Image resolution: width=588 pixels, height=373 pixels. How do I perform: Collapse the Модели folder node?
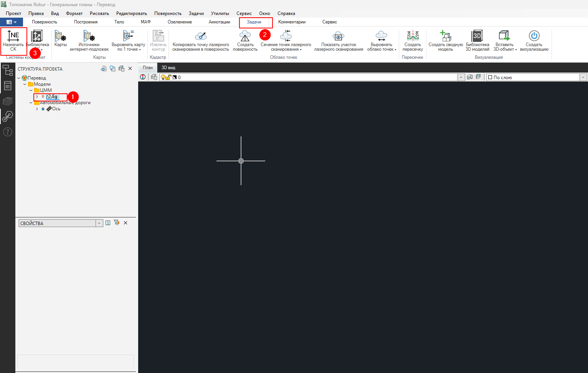[x=25, y=84]
